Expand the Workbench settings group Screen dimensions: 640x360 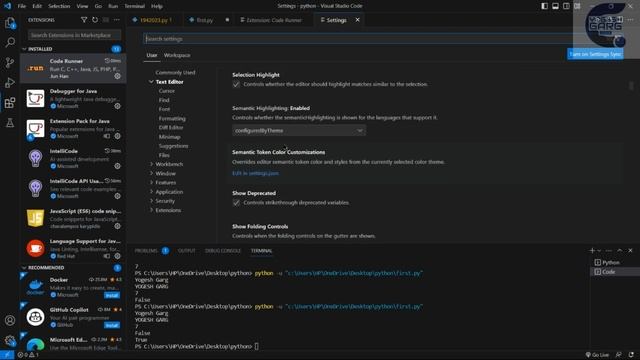(151, 164)
